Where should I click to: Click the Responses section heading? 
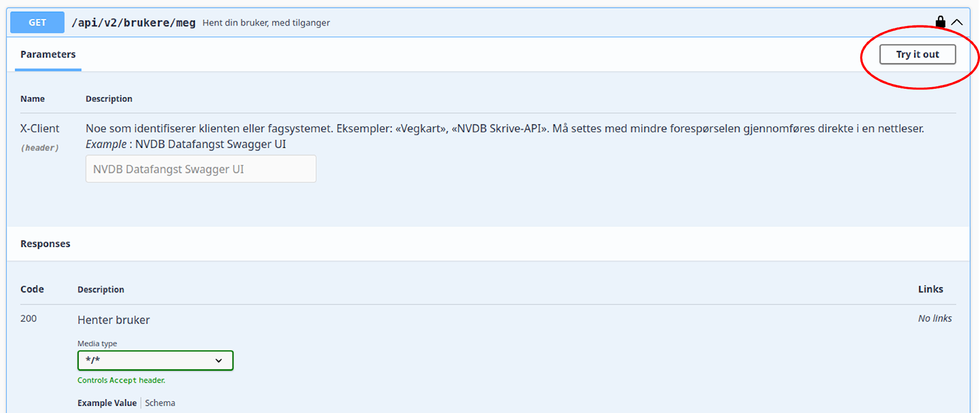(x=45, y=244)
